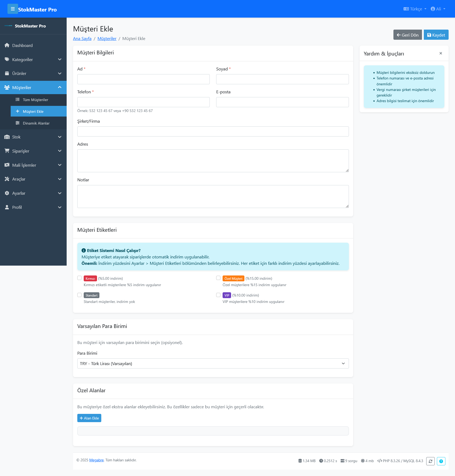The image size is (455, 476).
Task: Click the Kaydet button
Action: coord(436,35)
